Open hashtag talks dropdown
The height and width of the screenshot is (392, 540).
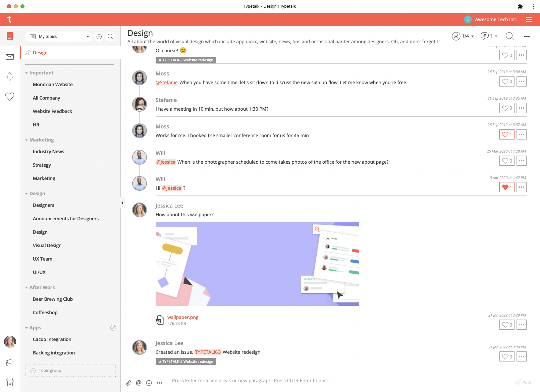click(489, 36)
